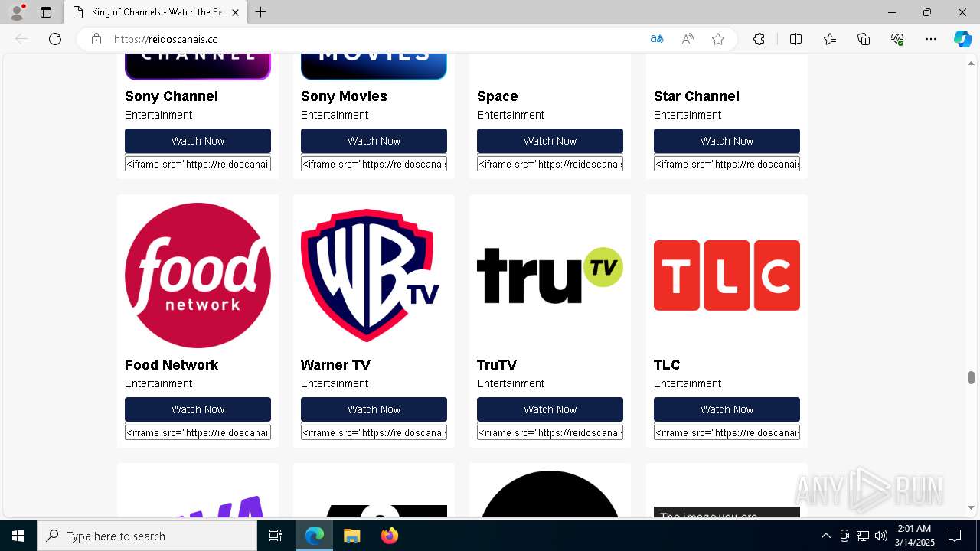This screenshot has height=551, width=980.
Task: Watch Space channel now
Action: pyautogui.click(x=550, y=141)
